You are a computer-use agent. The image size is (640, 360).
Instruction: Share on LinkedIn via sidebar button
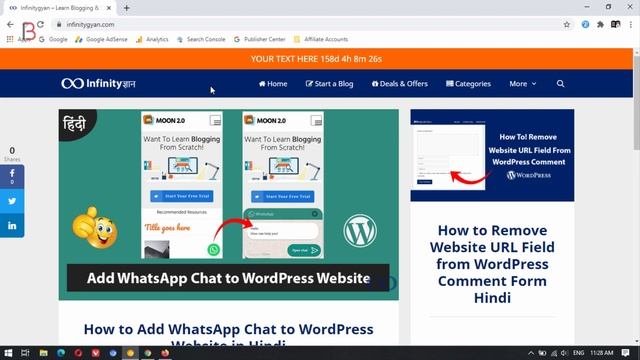tap(12, 225)
